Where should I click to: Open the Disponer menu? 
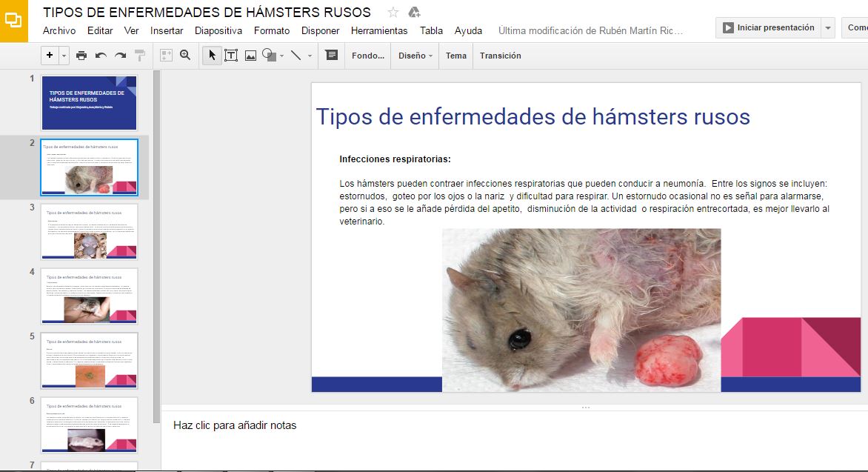[x=320, y=30]
